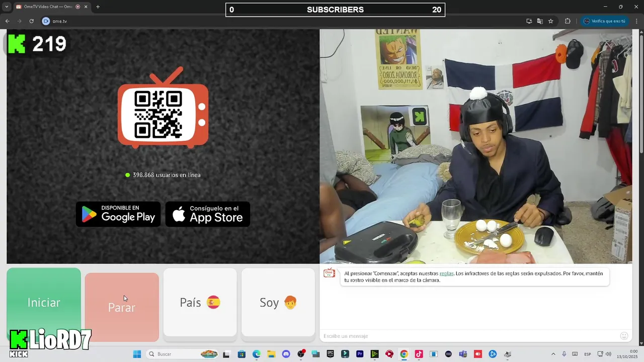Open File Explorer on the taskbar
The height and width of the screenshot is (362, 644).
(271, 354)
